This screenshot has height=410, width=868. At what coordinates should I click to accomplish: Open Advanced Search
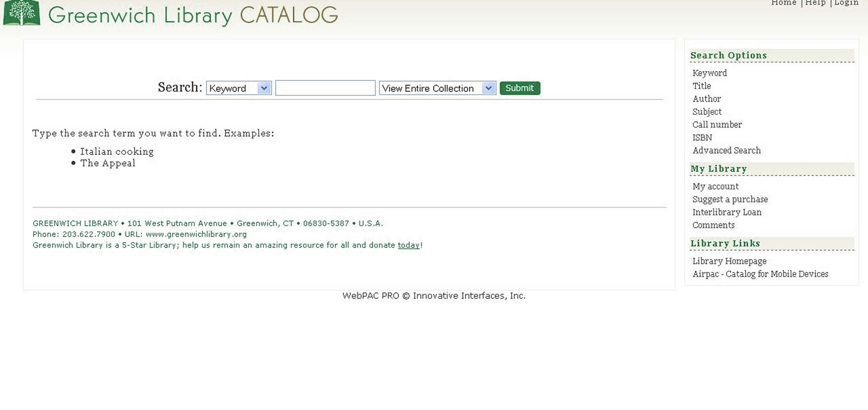(727, 150)
